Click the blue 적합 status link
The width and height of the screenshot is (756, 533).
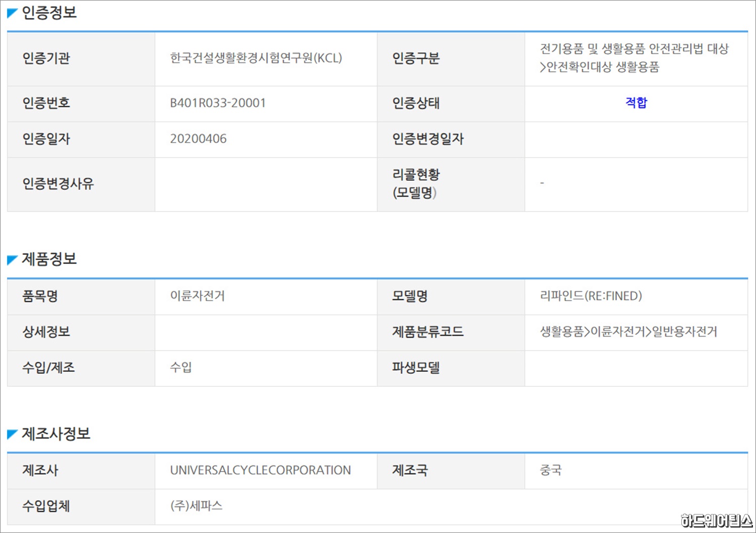[x=636, y=103]
